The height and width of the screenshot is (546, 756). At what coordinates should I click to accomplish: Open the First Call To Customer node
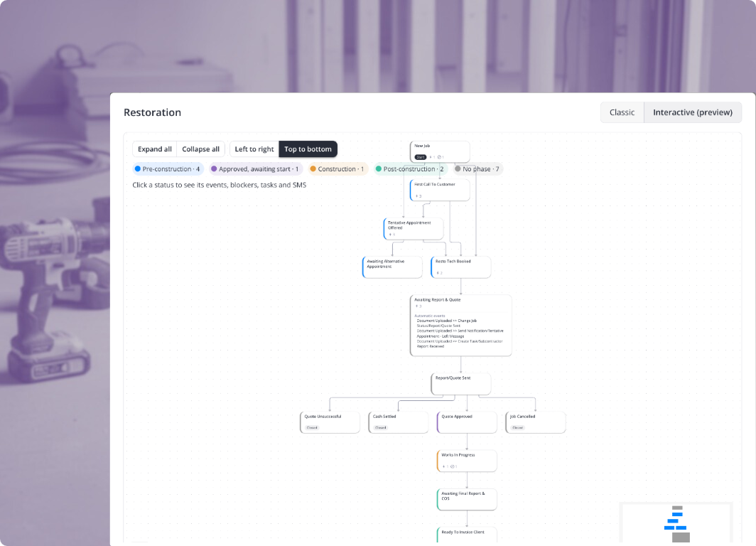(440, 190)
